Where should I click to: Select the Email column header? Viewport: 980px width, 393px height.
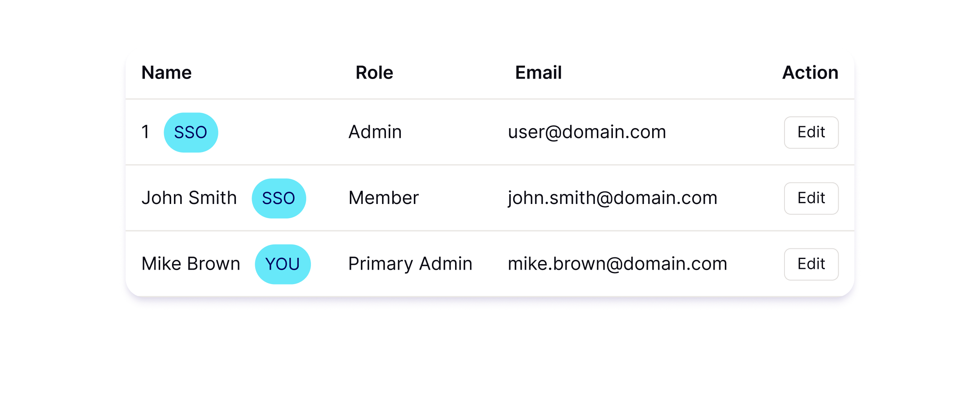(x=538, y=73)
